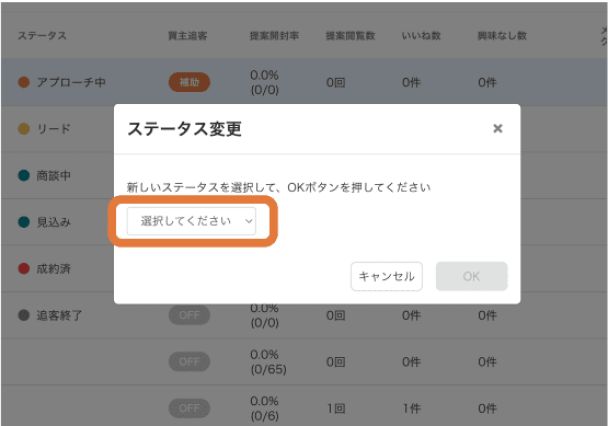Click the 興味なし数 column header
608x426 pixels.
pos(502,36)
